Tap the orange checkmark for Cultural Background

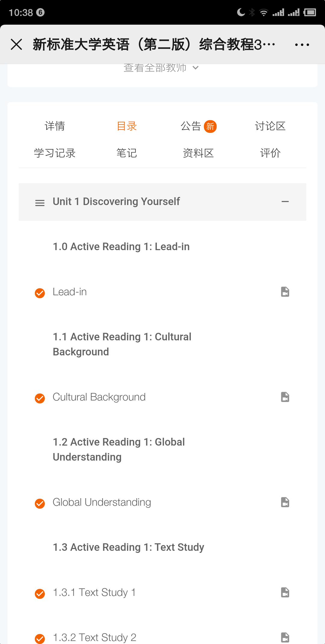(40, 398)
